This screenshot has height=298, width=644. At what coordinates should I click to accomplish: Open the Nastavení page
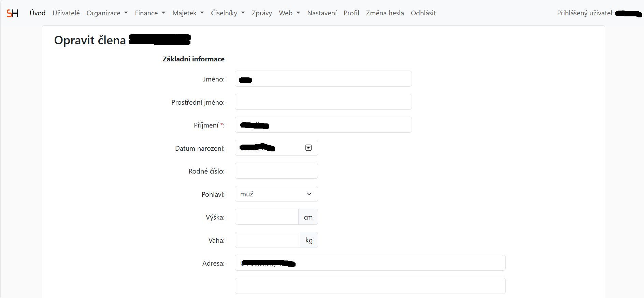[x=322, y=13]
